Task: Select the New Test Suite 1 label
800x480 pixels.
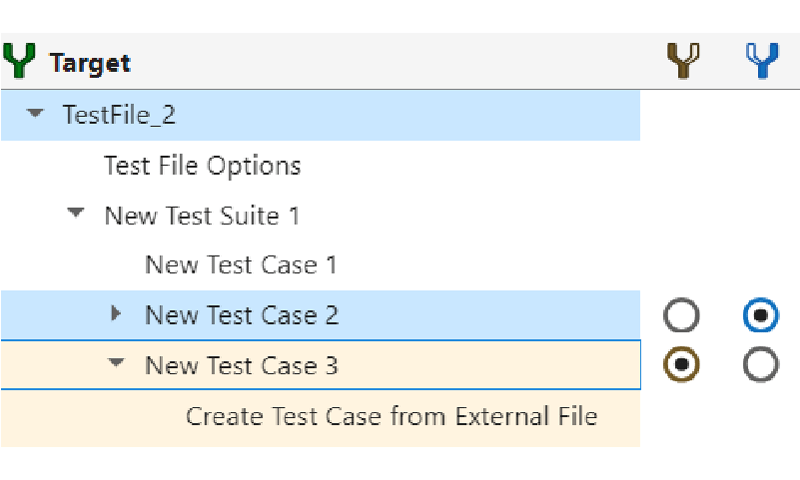Action: pyautogui.click(x=202, y=215)
